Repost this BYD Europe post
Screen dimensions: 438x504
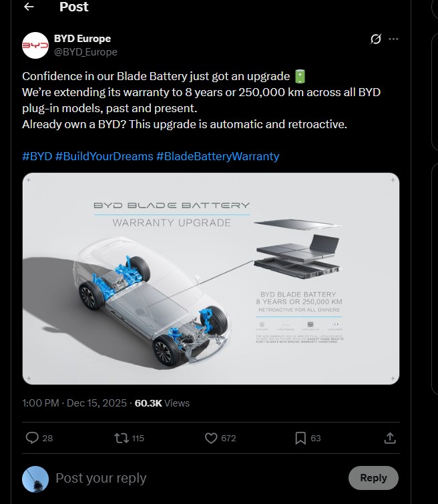point(121,438)
